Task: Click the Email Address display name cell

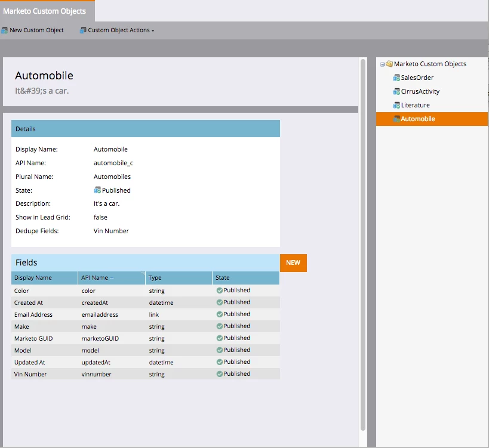Action: (x=33, y=314)
